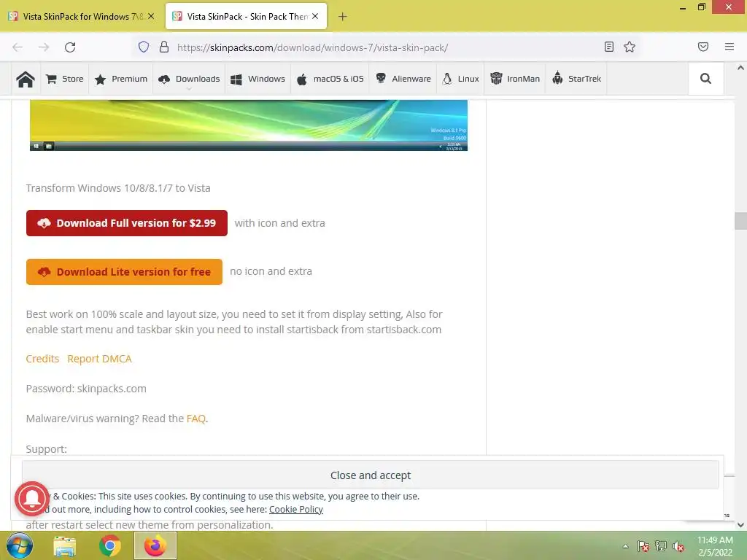Image resolution: width=747 pixels, height=560 pixels.
Task: Close the active Skin Pack Theme tab
Action: [x=315, y=16]
